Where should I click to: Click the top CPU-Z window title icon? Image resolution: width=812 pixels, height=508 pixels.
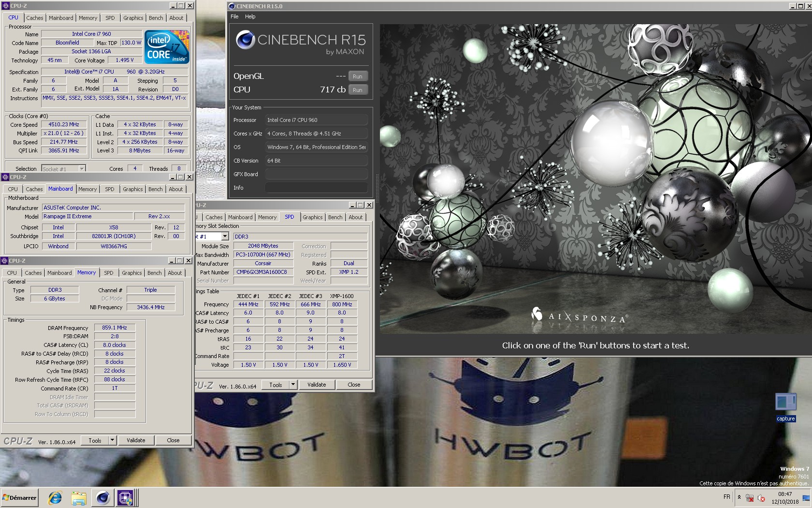coord(5,6)
